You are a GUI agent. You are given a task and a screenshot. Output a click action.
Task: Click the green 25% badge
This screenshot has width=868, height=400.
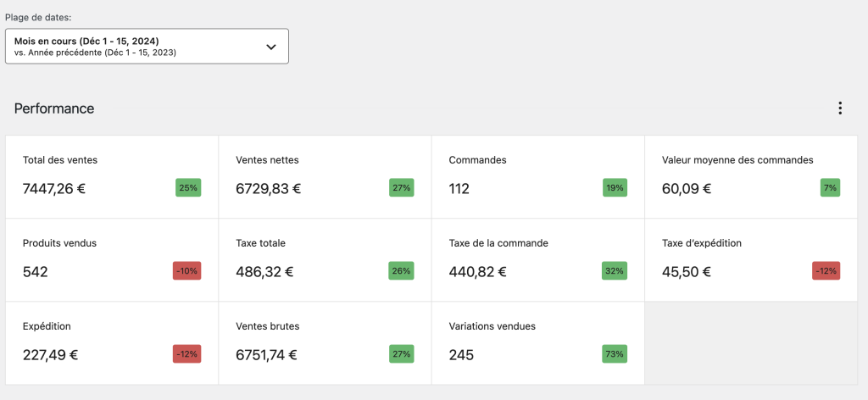[188, 188]
